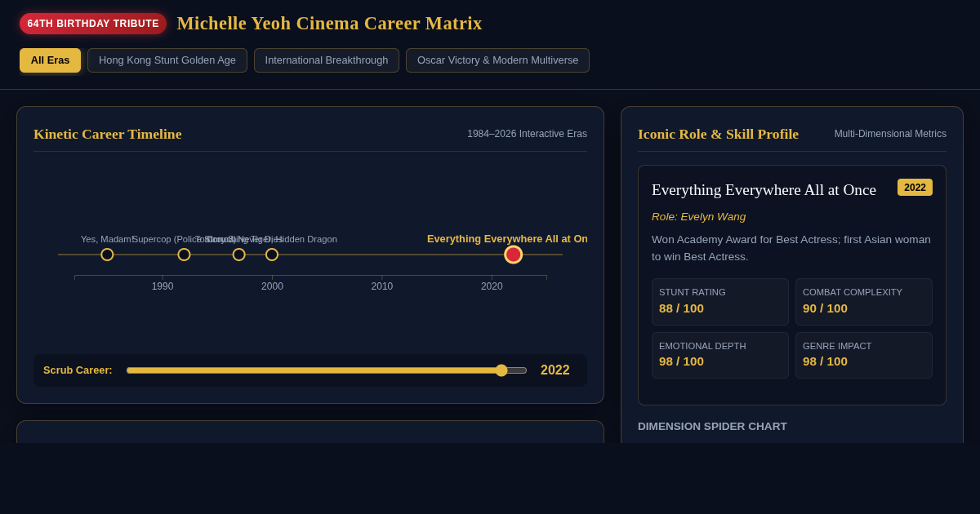Click the Role: Evelyn Wang text
The width and height of the screenshot is (980, 514).
(x=698, y=217)
